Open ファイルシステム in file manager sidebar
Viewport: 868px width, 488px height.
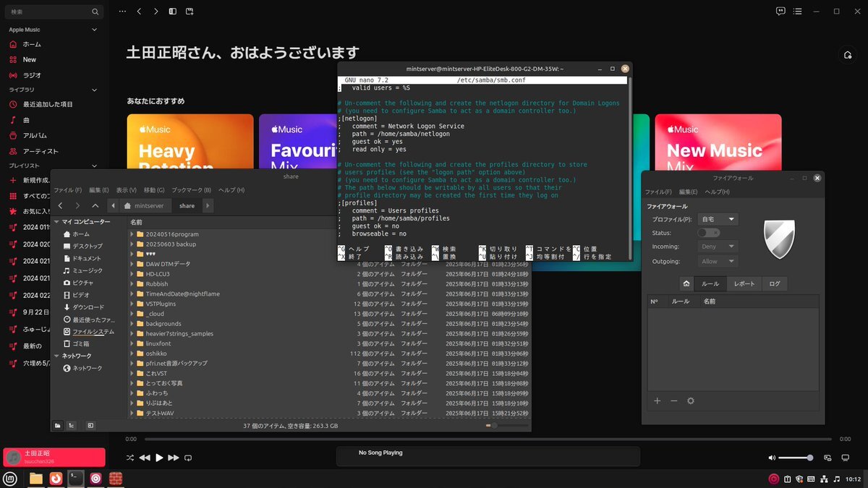pyautogui.click(x=93, y=332)
